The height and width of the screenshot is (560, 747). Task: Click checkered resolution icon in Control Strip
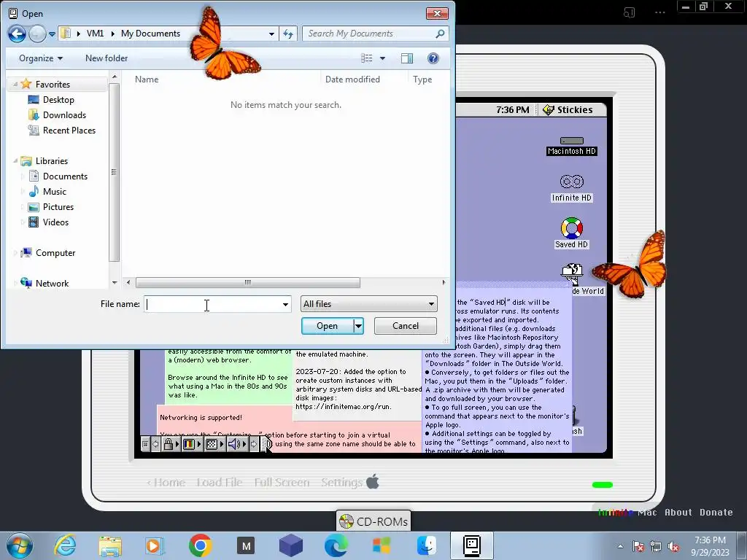212,444
